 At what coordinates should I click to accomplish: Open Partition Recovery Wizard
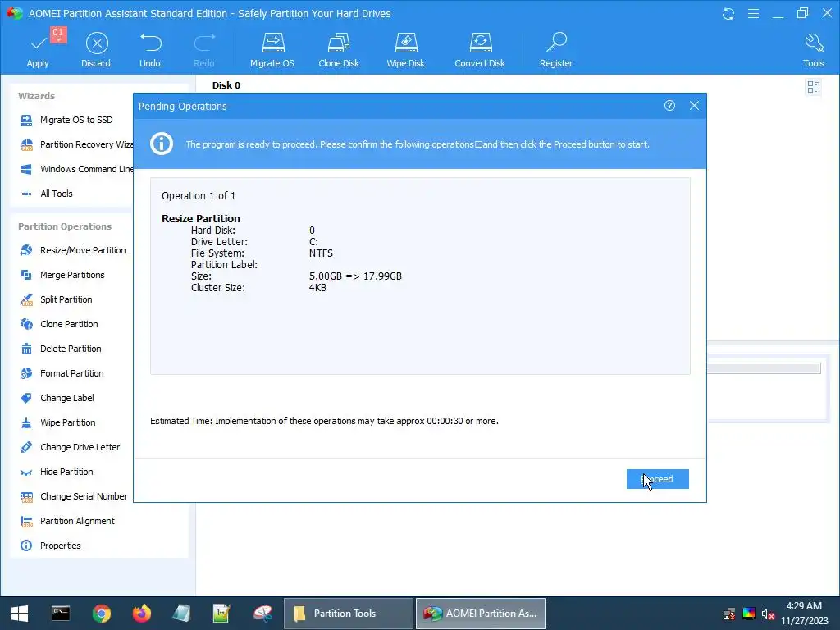coord(76,144)
